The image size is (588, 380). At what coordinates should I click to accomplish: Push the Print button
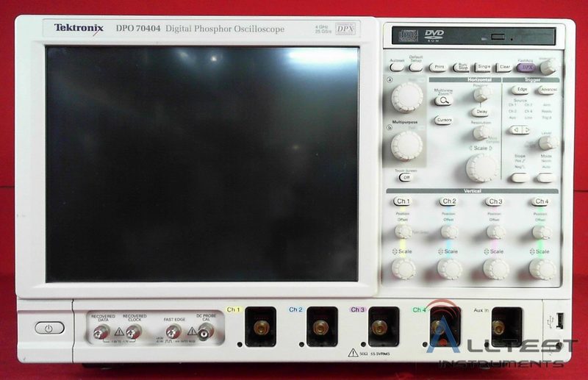438,67
